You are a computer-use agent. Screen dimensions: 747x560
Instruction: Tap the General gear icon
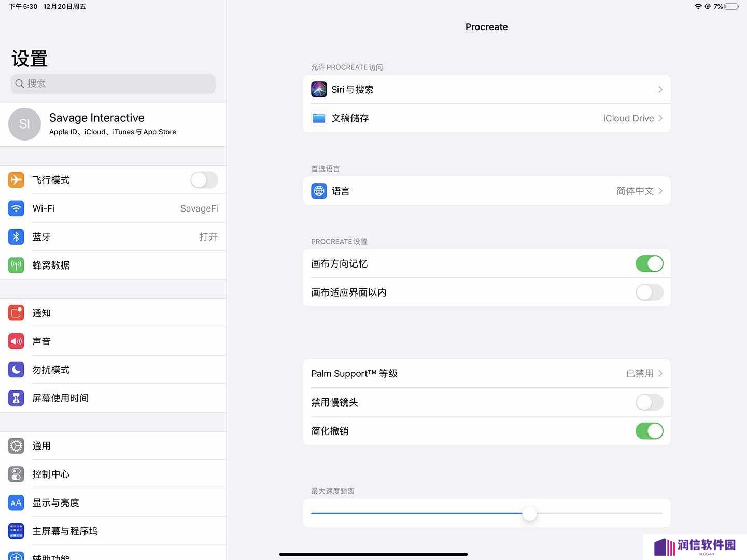point(16,446)
